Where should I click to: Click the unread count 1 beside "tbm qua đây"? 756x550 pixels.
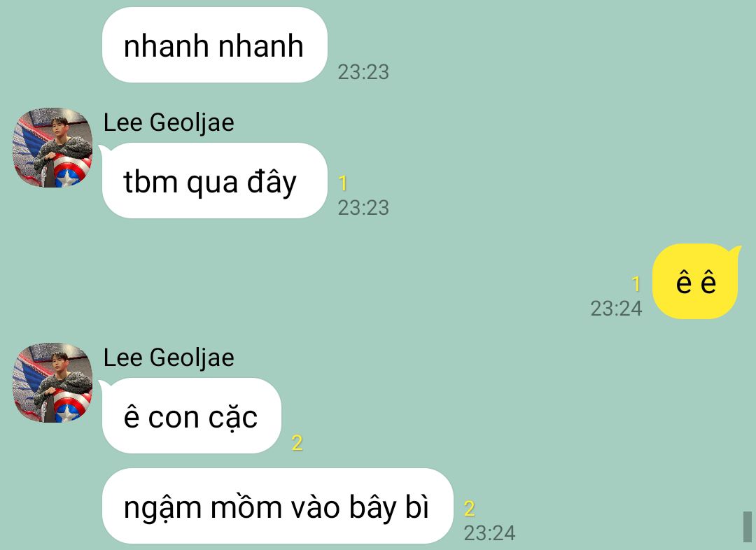point(343,183)
